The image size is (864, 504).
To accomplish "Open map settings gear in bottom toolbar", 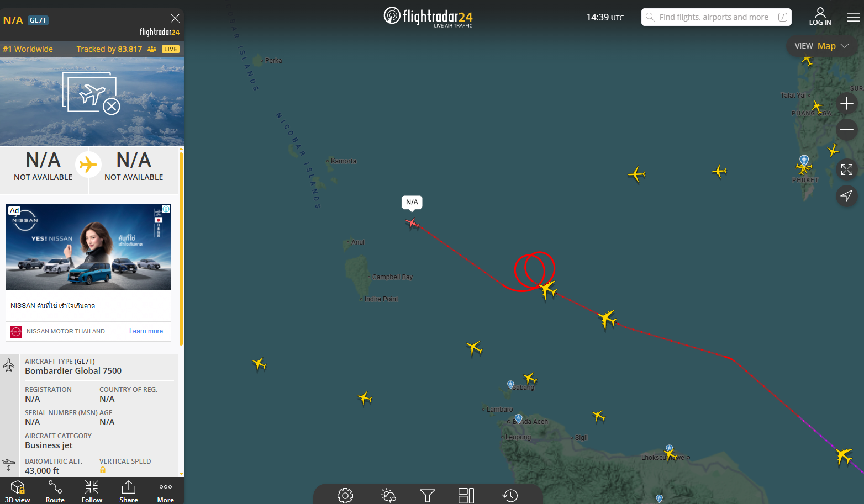I will click(x=345, y=495).
